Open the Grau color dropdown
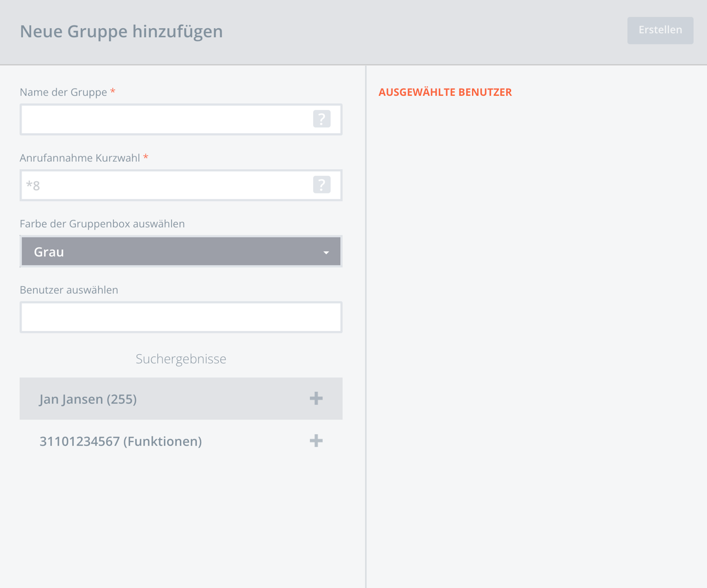The height and width of the screenshot is (588, 707). pyautogui.click(x=181, y=251)
